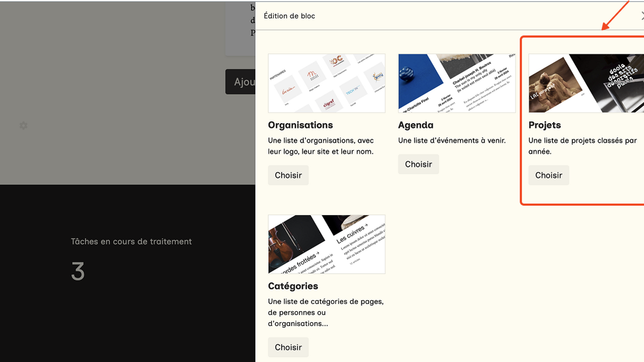This screenshot has height=362, width=644.
Task: Click the Catégories heading
Action: (x=293, y=286)
